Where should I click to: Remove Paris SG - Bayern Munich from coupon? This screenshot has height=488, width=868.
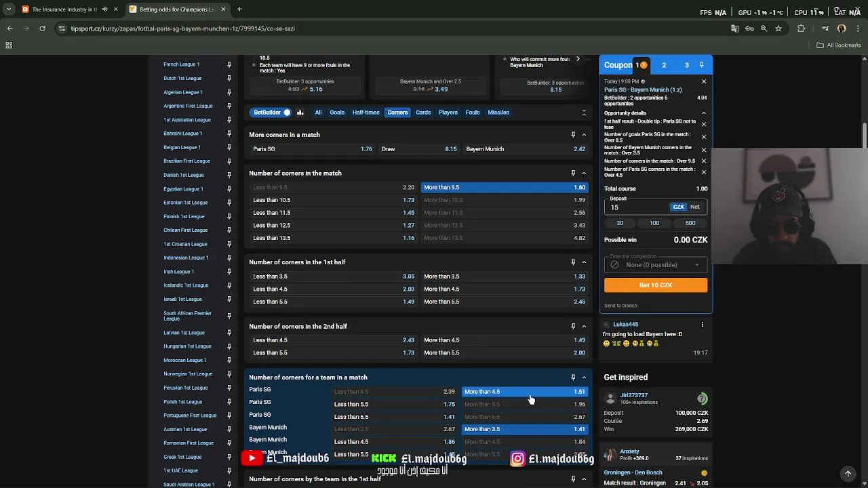pyautogui.click(x=703, y=81)
